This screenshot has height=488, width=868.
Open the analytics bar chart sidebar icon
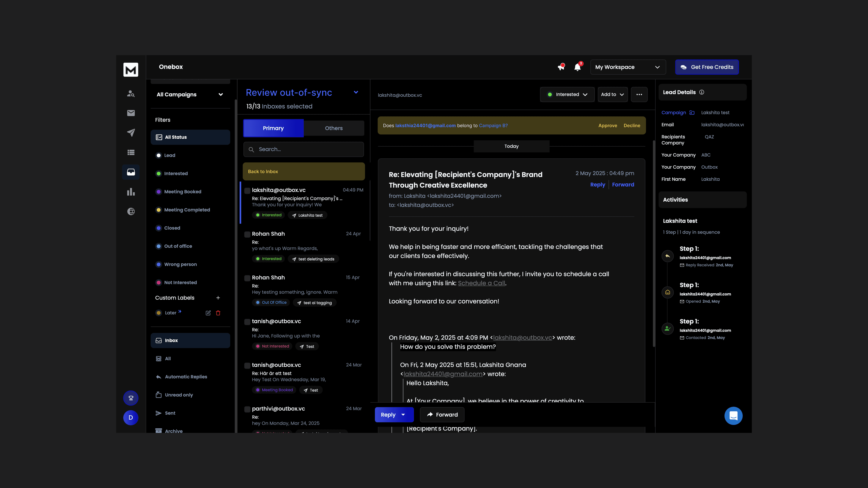tap(131, 192)
